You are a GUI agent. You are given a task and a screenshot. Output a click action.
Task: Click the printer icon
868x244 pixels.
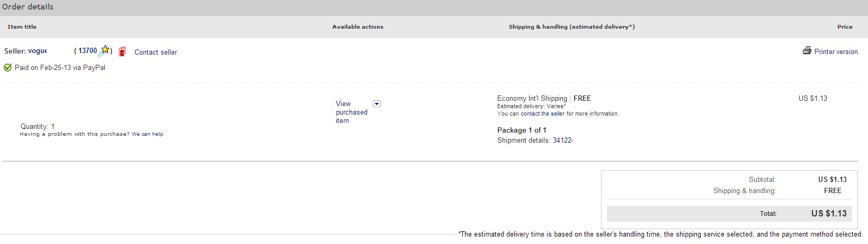[807, 51]
